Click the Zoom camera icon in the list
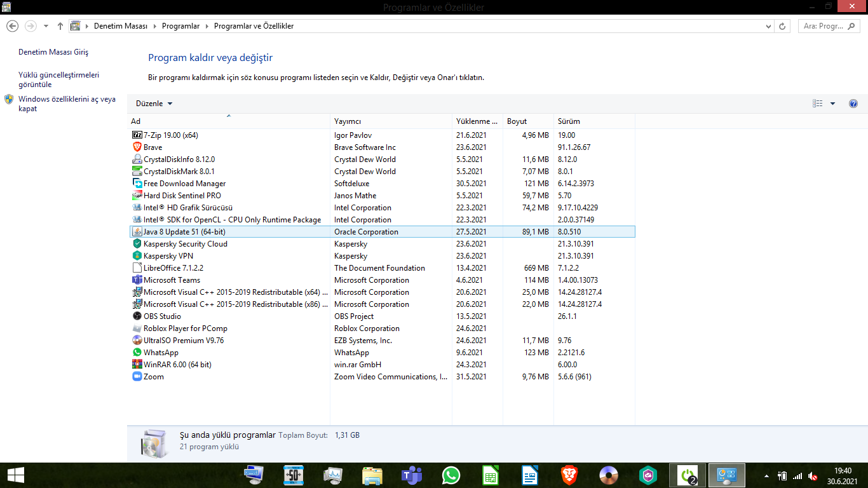 (137, 376)
